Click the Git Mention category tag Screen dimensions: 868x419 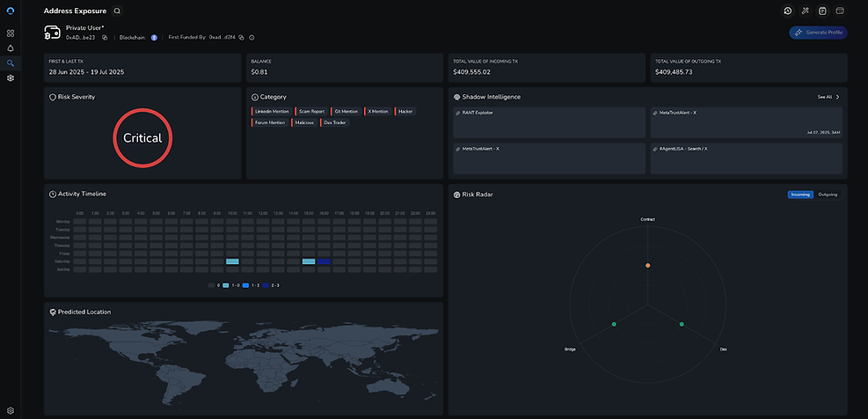(x=346, y=112)
